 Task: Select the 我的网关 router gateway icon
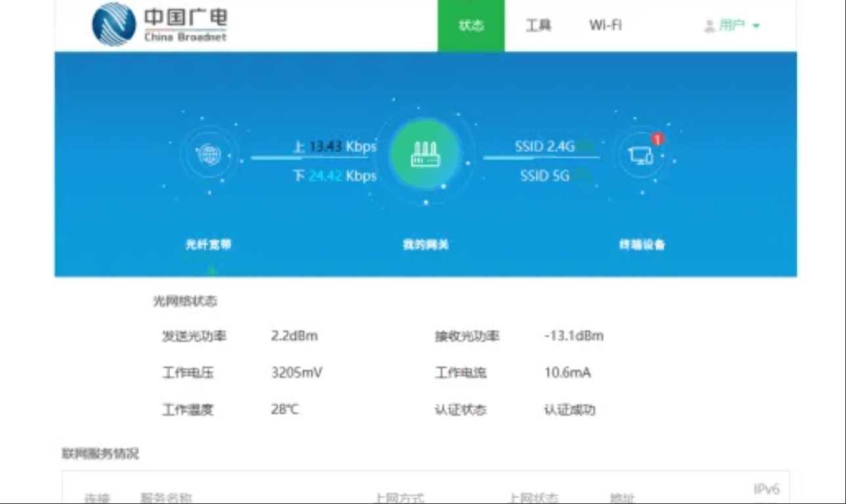click(x=424, y=155)
